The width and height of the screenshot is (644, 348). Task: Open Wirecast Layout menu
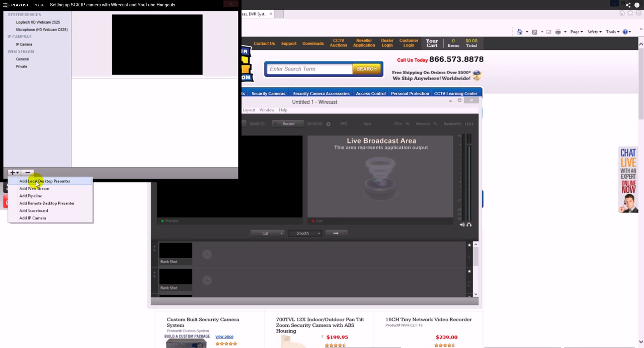249,110
